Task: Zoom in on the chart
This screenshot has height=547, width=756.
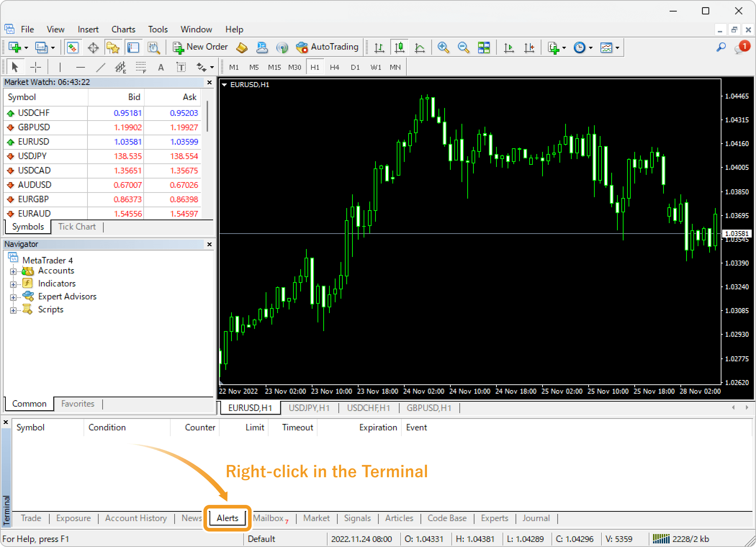Action: click(x=444, y=47)
